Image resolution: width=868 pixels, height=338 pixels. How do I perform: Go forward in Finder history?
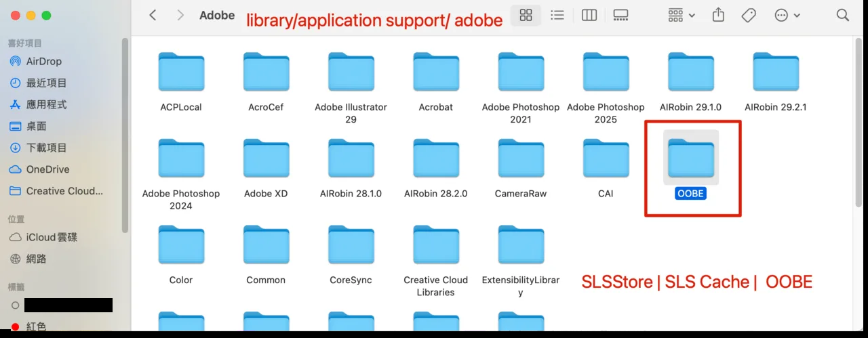[180, 15]
